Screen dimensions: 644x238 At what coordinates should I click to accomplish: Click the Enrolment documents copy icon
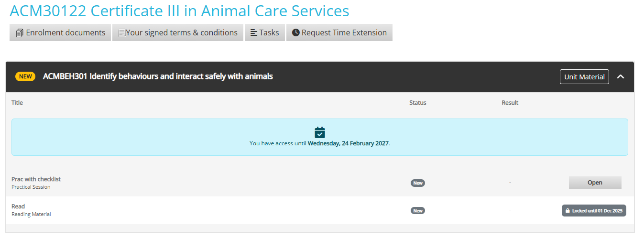pyautogui.click(x=20, y=33)
